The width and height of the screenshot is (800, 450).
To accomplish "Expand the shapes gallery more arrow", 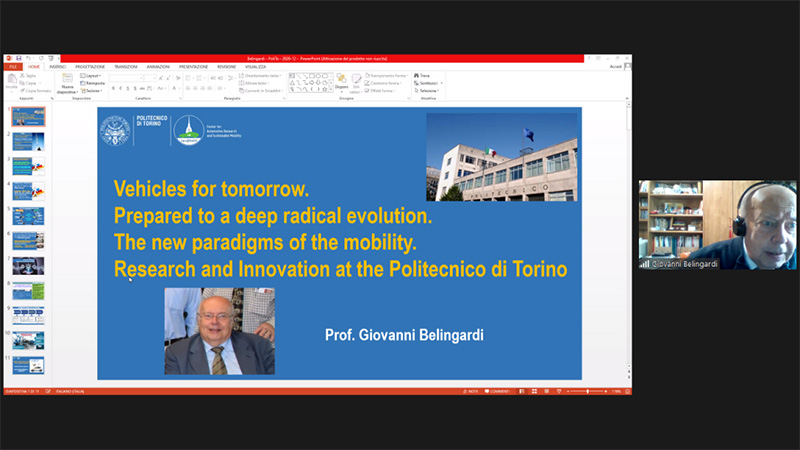I will (331, 89).
